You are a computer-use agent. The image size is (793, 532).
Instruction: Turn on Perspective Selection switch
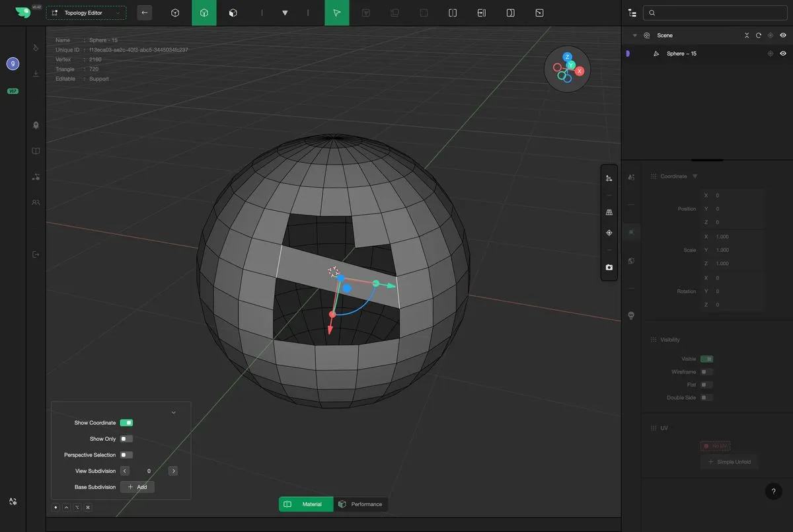(x=126, y=455)
